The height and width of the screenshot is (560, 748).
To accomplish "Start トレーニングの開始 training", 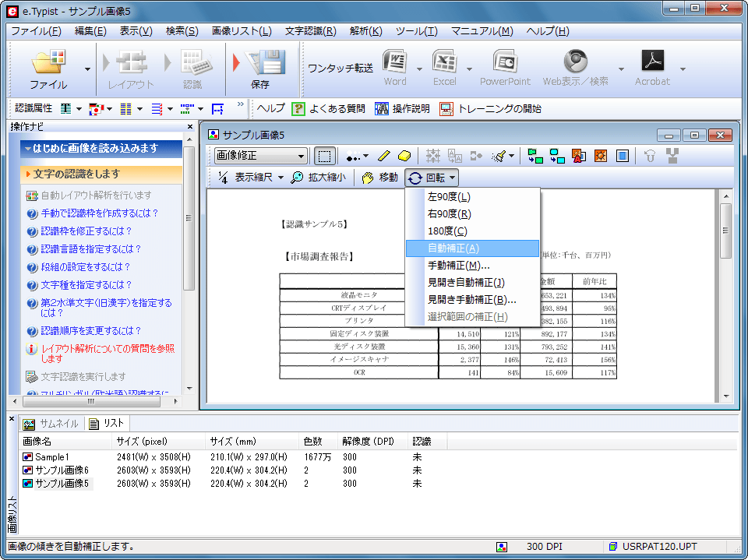I will [x=446, y=109].
